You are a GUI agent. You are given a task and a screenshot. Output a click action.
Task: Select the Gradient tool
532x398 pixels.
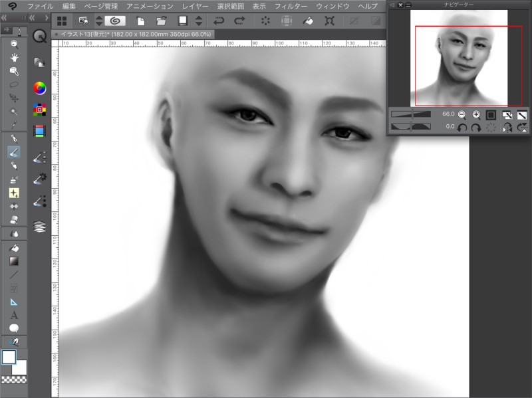click(x=14, y=261)
